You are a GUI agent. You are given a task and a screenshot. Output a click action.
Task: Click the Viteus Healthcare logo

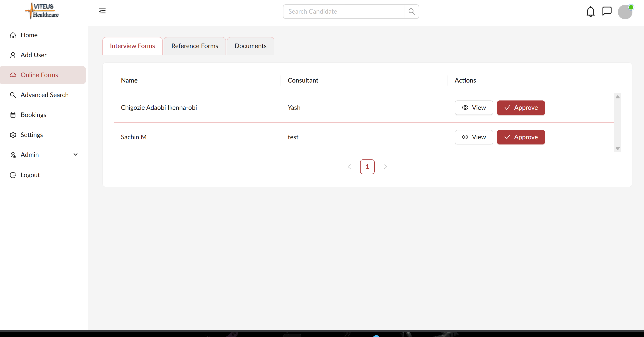[42, 11]
